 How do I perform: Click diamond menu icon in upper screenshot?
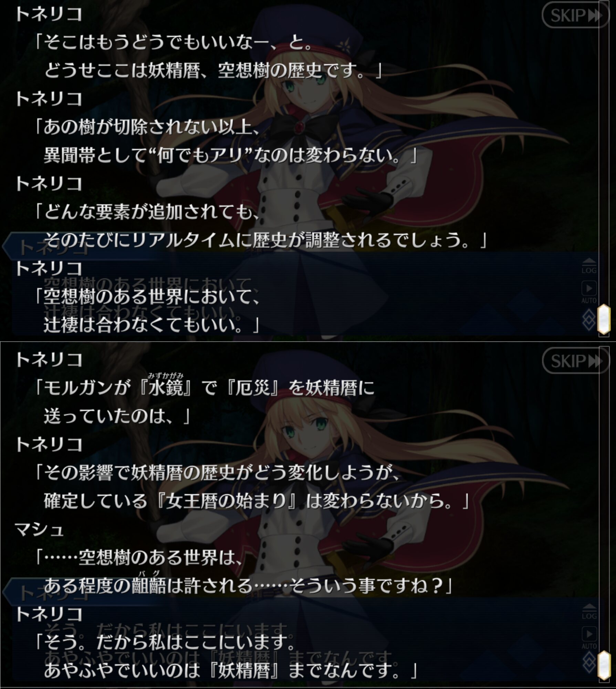[589, 320]
